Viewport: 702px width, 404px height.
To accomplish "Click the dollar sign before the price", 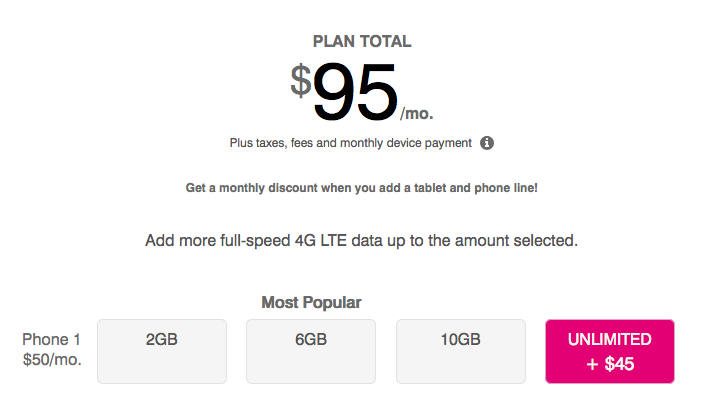I will pos(301,80).
